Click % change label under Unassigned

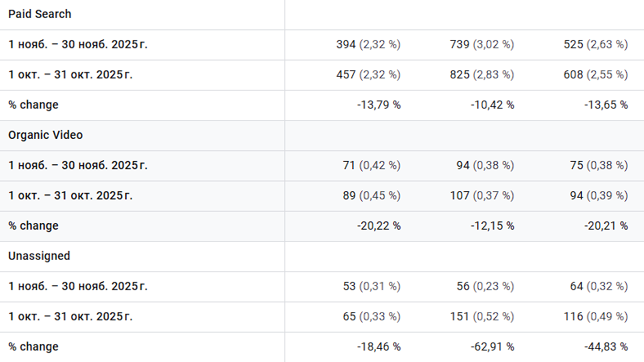click(34, 346)
